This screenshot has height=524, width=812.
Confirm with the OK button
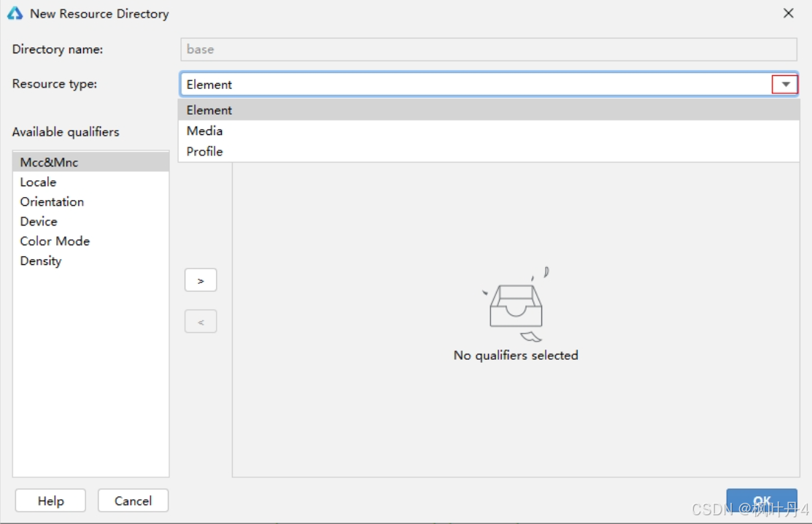point(761,500)
